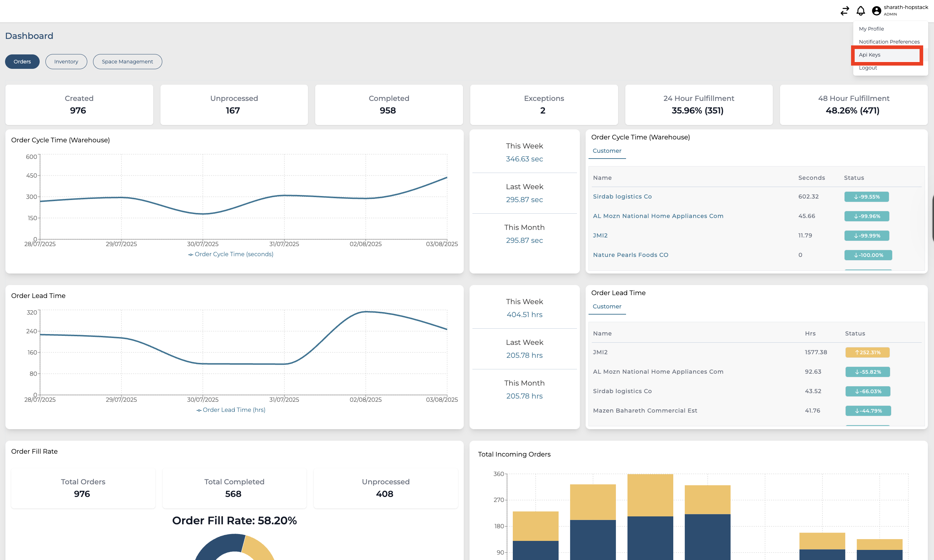Click the user profile avatar icon
Viewport: 934px width, 560px height.
pyautogui.click(x=876, y=11)
